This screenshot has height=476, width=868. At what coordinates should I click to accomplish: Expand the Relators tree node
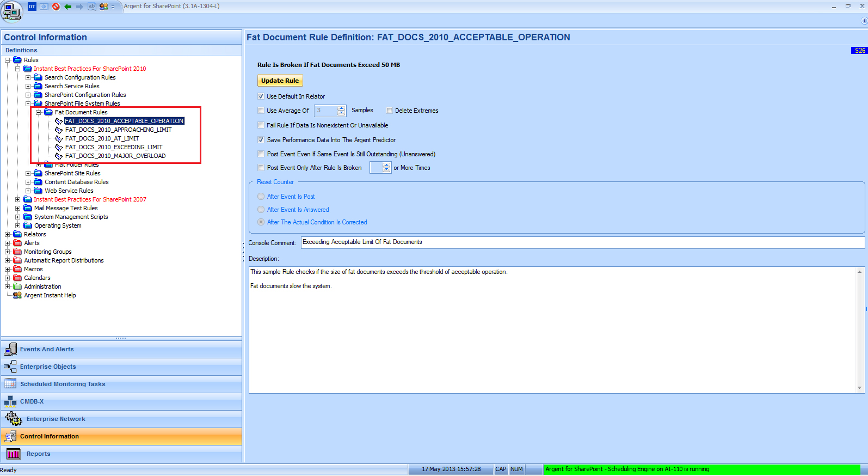(x=8, y=234)
